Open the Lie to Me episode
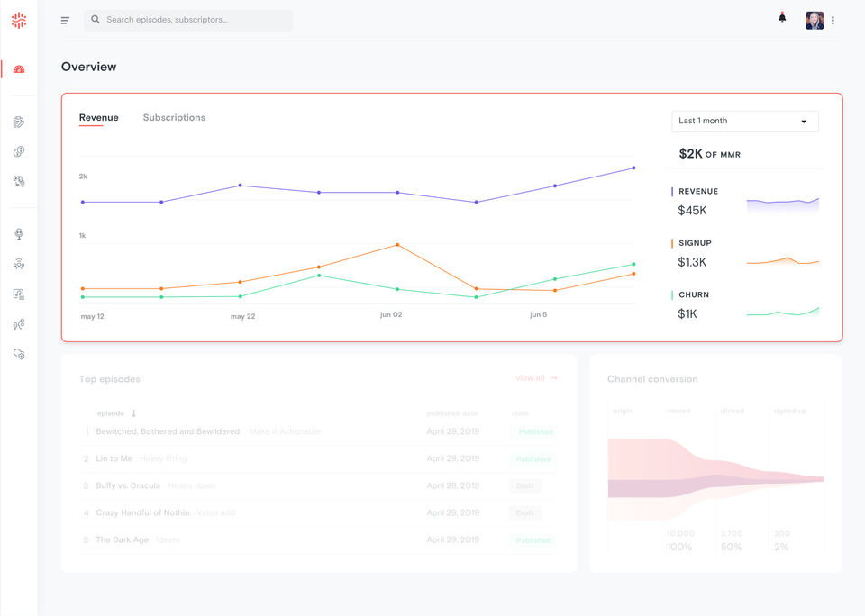 tap(114, 458)
